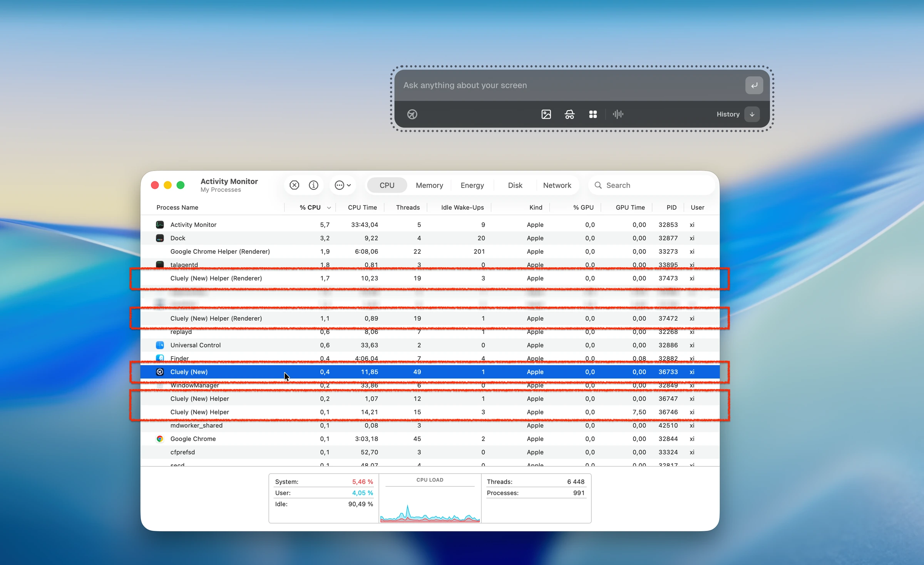This screenshot has width=924, height=565.
Task: Select the replayd process row
Action: [x=430, y=332]
